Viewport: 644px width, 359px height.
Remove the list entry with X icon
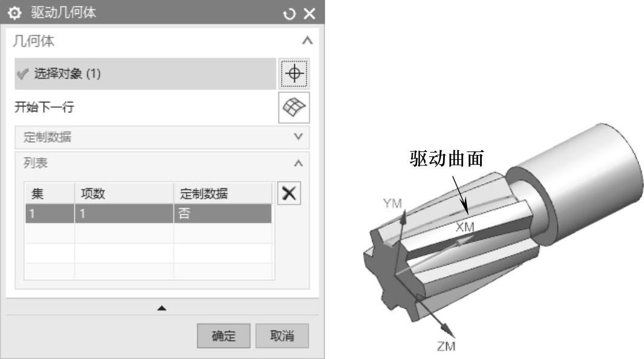pos(289,193)
